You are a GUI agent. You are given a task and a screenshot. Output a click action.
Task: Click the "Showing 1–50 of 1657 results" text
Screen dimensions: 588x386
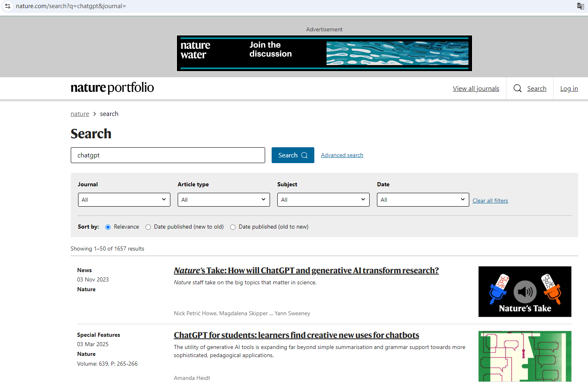[107, 249]
